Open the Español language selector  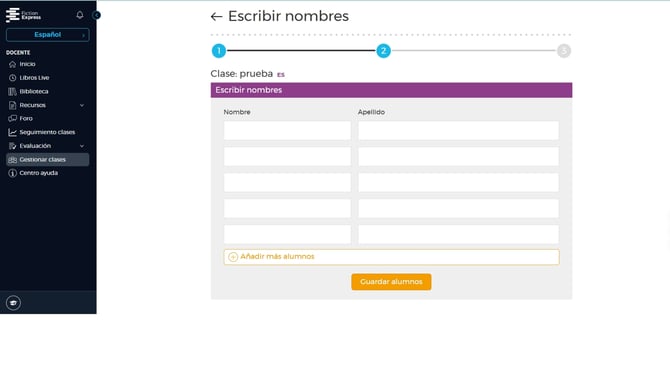pyautogui.click(x=47, y=35)
